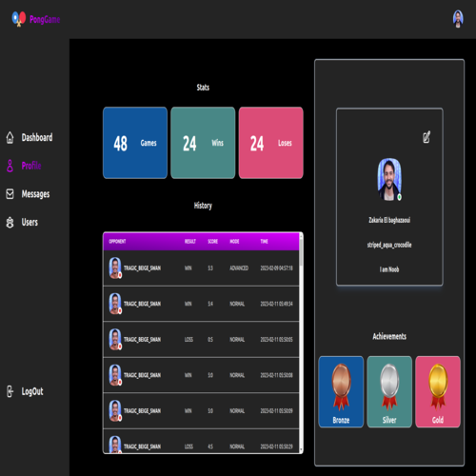Select the Silver achievement medal card
Image resolution: width=476 pixels, height=476 pixels.
point(389,391)
